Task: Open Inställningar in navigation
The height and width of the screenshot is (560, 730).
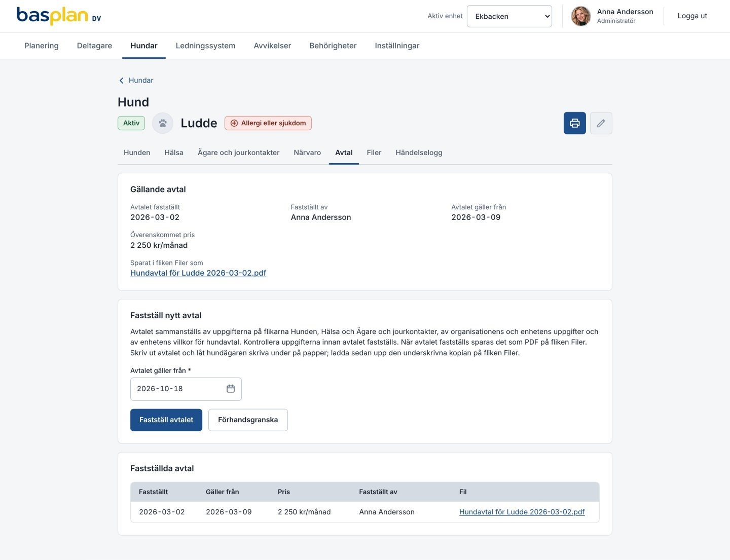Action: tap(397, 46)
